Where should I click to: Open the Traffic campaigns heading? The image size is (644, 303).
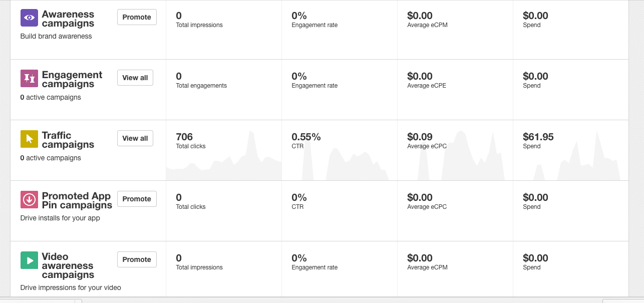(x=68, y=140)
